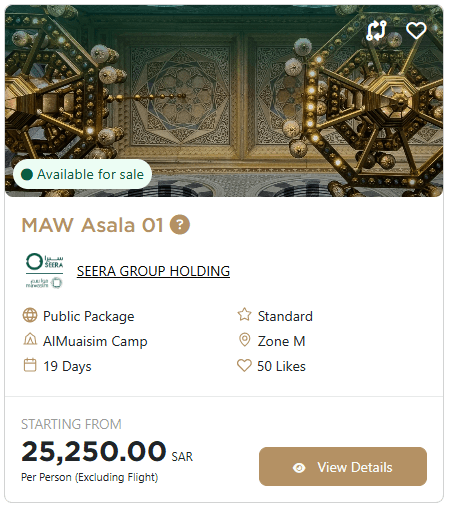Open the SEERA GROUP HOLDING link
The image size is (450, 511).
pos(153,271)
